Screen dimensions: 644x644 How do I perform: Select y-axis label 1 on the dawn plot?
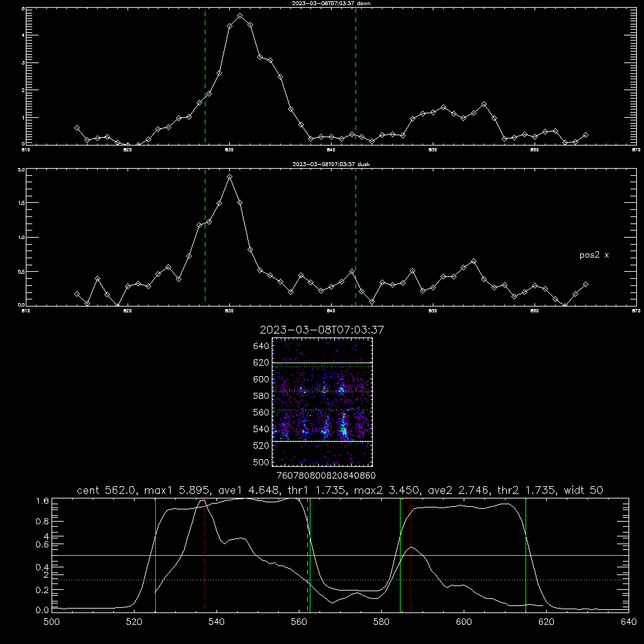23,117
